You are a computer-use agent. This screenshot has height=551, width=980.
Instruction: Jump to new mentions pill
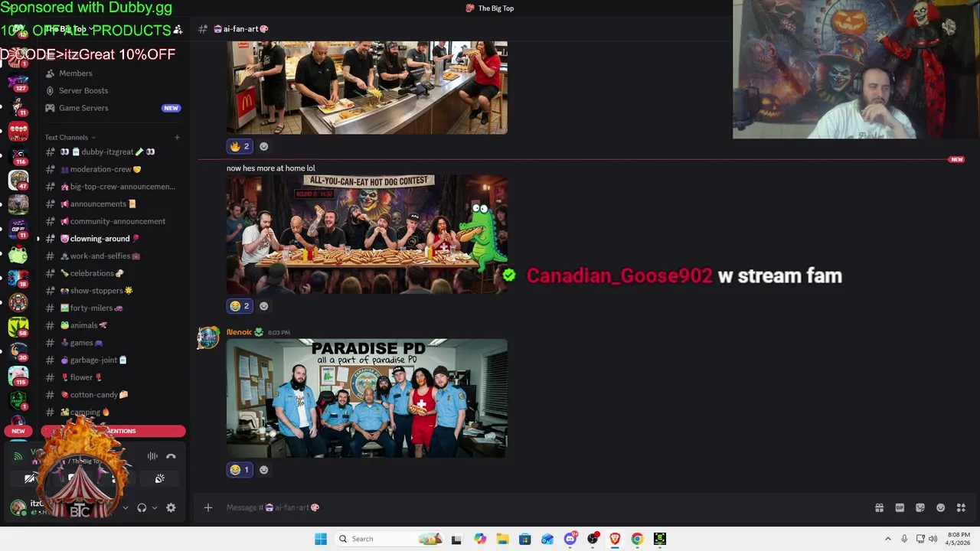click(113, 431)
